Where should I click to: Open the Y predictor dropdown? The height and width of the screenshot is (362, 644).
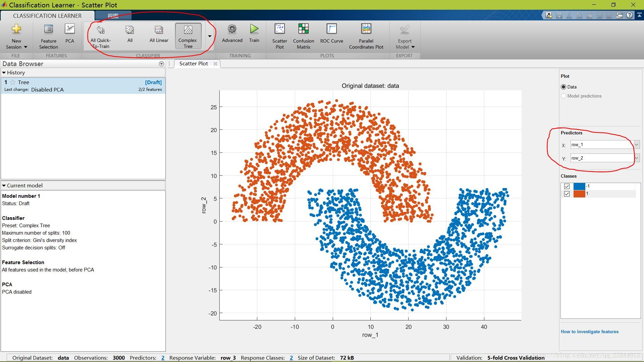click(x=636, y=158)
